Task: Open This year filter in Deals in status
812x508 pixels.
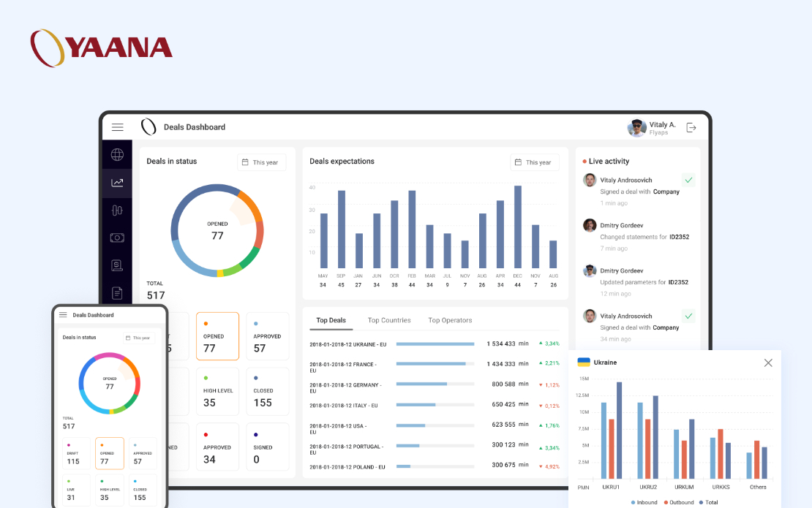Action: (261, 162)
